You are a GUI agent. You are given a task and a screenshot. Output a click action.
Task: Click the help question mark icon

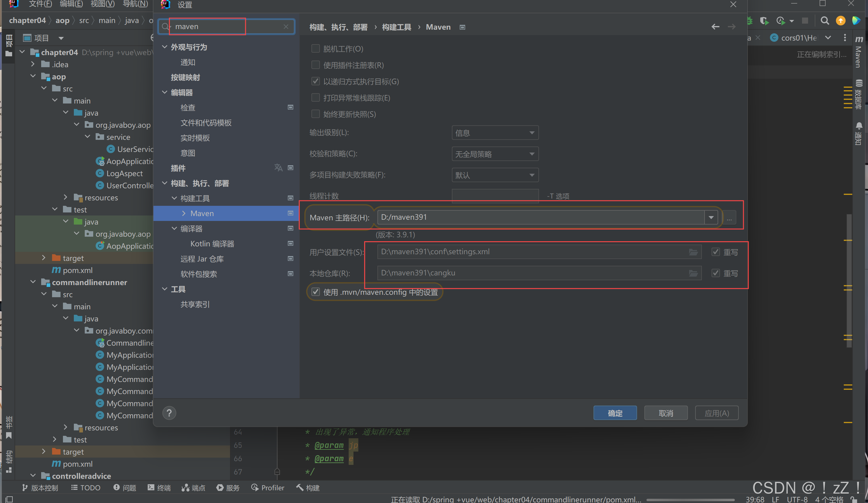[169, 413]
